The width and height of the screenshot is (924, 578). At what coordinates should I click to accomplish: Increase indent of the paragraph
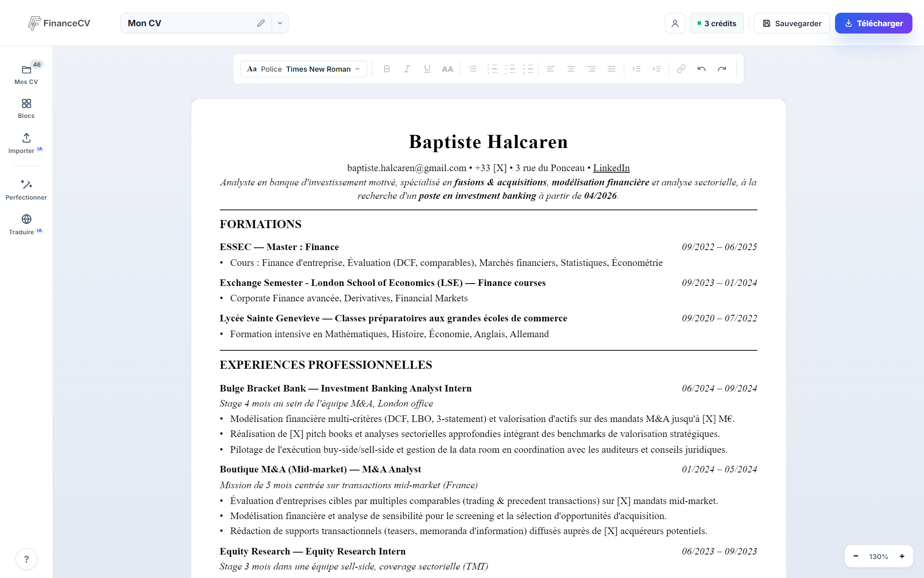coord(636,69)
